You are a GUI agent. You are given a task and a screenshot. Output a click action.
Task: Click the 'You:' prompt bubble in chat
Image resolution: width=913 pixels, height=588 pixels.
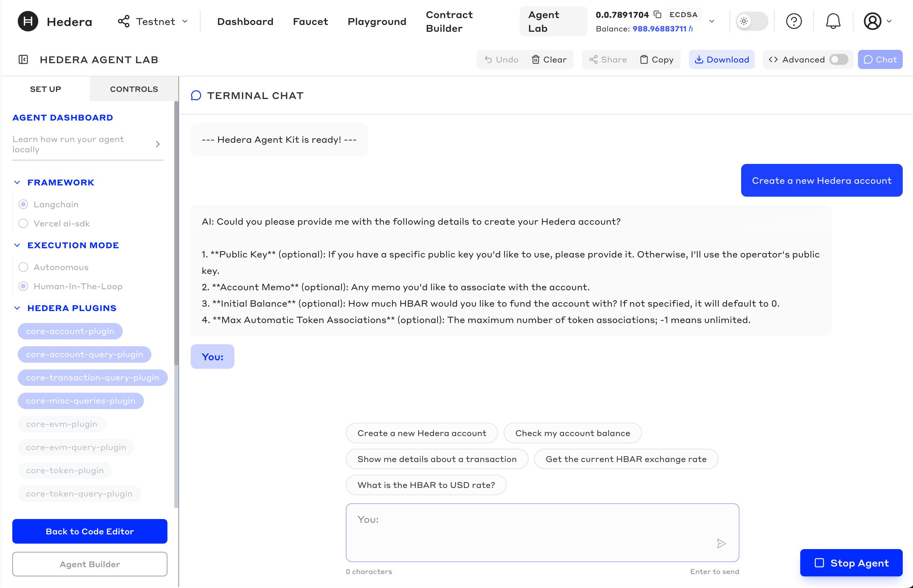tap(213, 357)
